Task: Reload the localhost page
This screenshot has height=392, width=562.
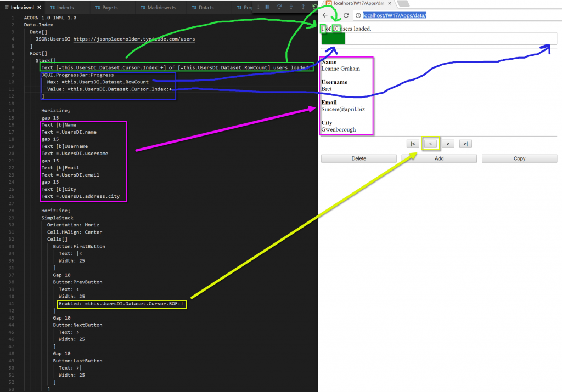Action: 346,15
